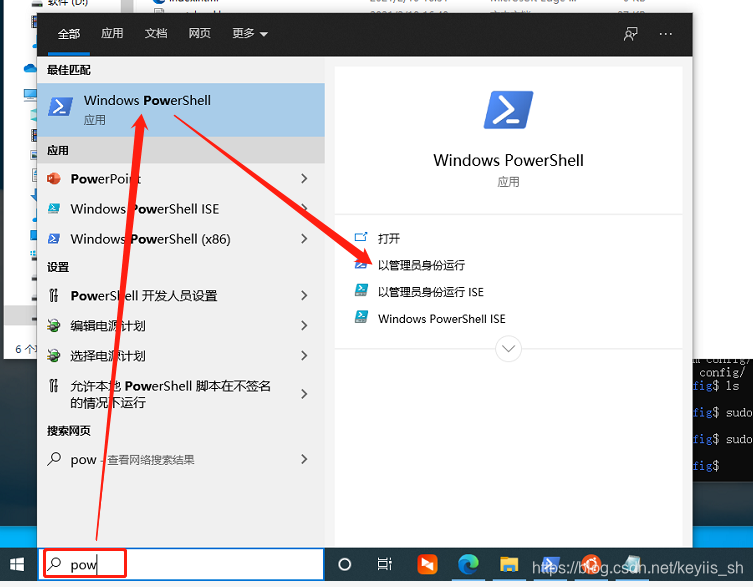Image resolution: width=753 pixels, height=587 pixels.
Task: Expand PowerShell 开发人员设置 chevron
Action: click(x=304, y=295)
